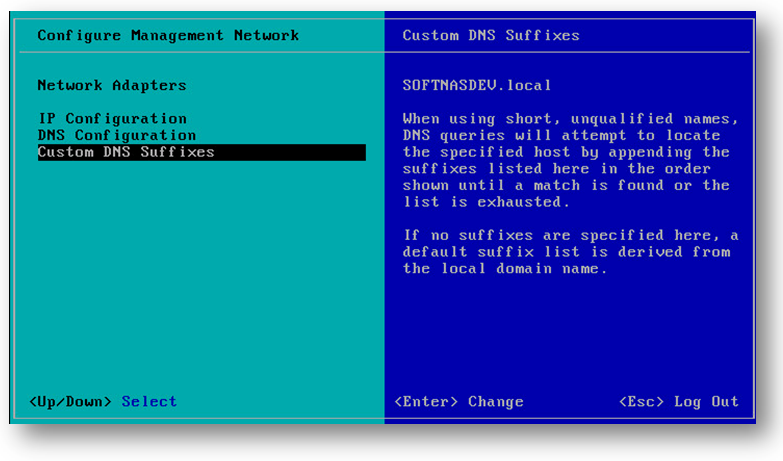Click the blue Select label
The height and width of the screenshot is (461, 783).
point(149,402)
